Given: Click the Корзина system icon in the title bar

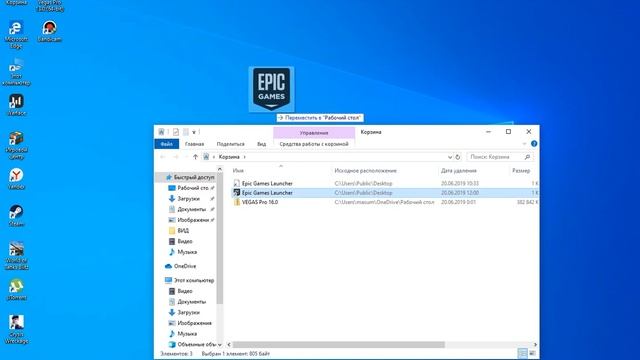Looking at the screenshot, I should coord(162,132).
